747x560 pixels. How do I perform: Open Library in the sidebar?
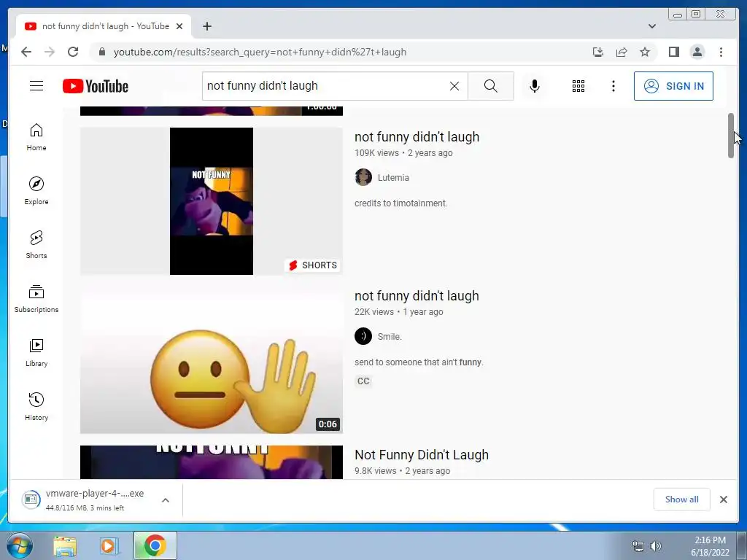(36, 352)
